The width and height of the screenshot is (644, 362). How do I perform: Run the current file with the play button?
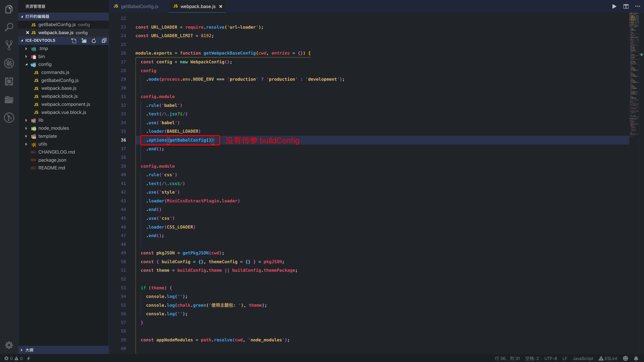coord(614,6)
